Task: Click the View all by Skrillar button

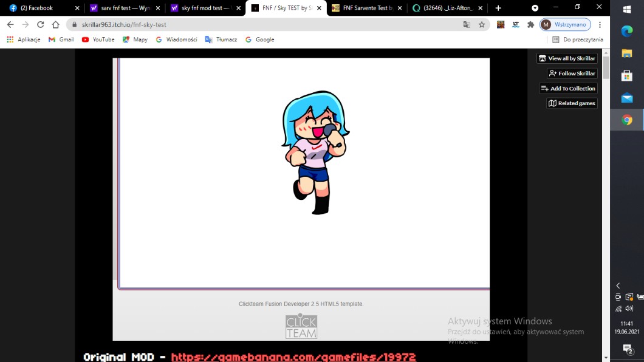Action: 567,58
